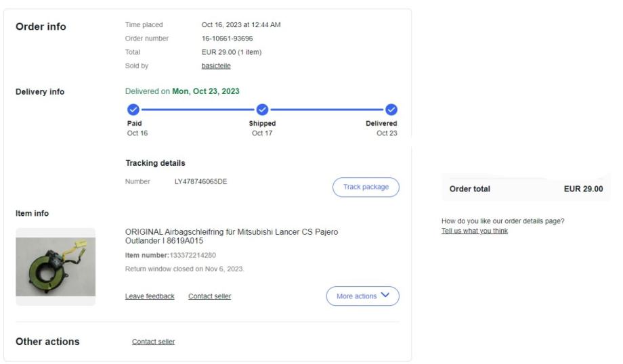This screenshot has width=623, height=364.
Task: Click the Leave feedback link
Action: (150, 296)
